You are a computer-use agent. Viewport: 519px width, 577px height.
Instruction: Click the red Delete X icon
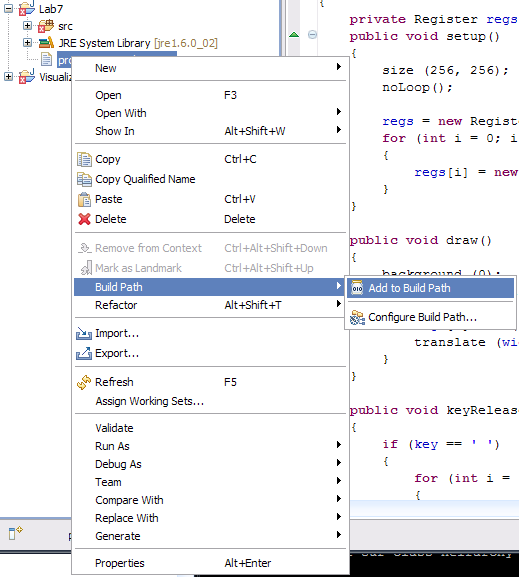tap(84, 219)
